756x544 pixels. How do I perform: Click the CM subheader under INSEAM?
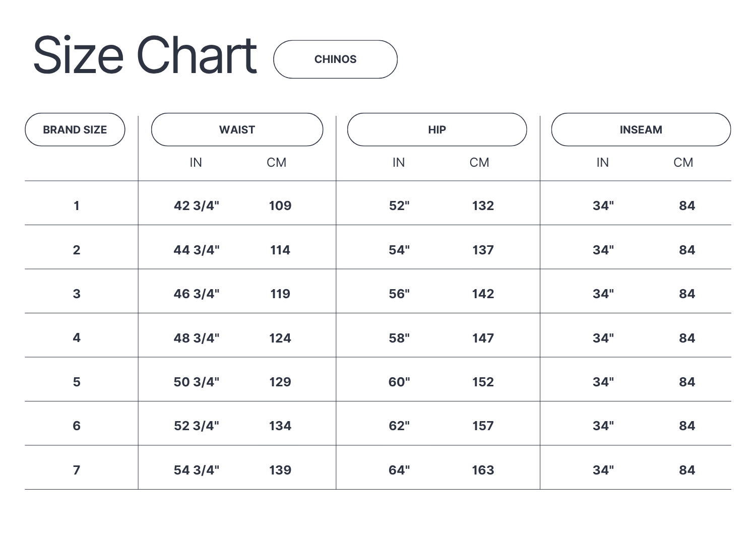683,163
